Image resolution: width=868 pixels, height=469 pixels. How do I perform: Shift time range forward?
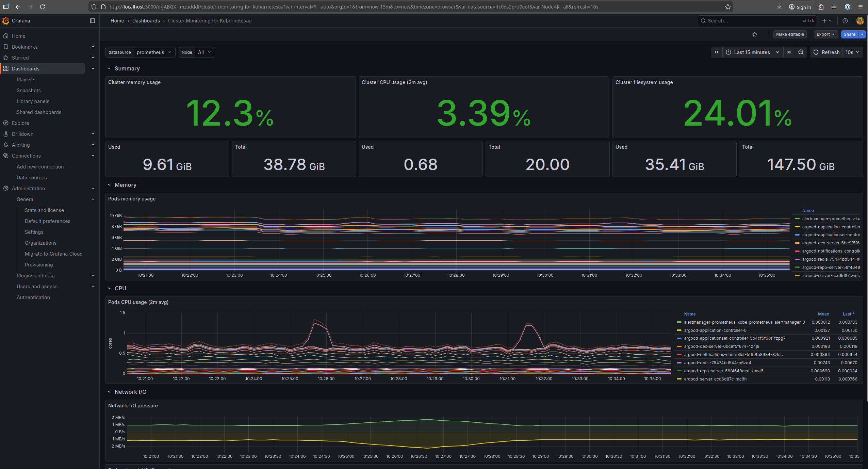[x=788, y=52]
